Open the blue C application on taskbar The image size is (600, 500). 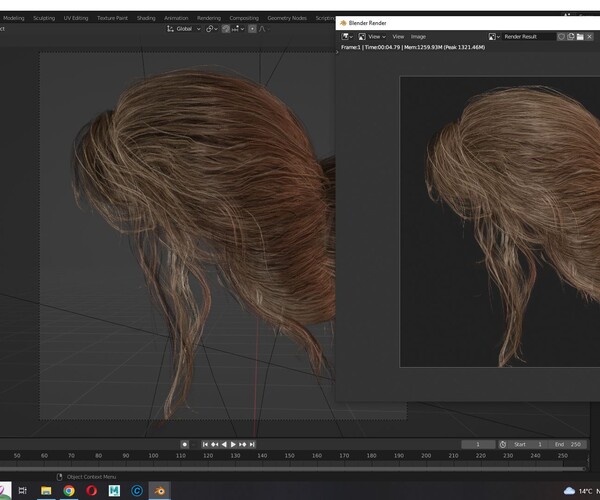pyautogui.click(x=137, y=490)
